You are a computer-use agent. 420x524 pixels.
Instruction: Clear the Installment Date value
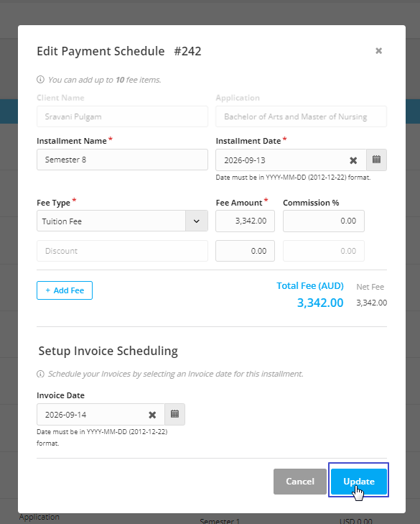tap(353, 160)
